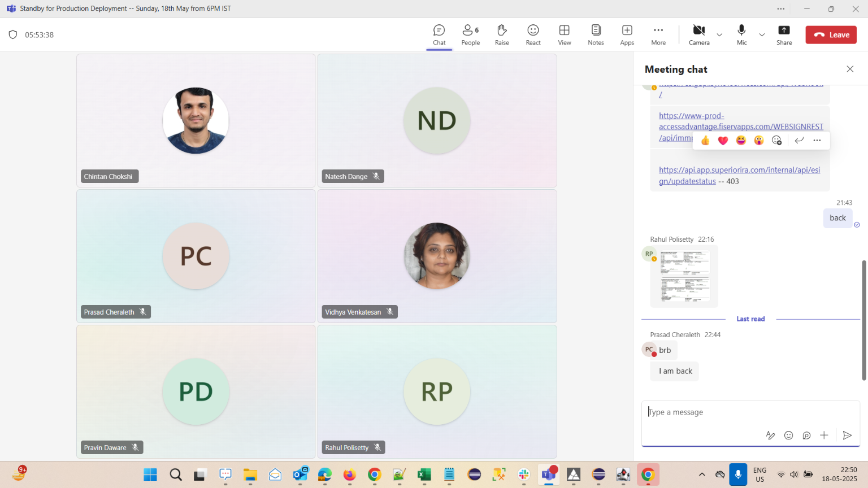This screenshot has height=488, width=868.
Task: Open the Teams title bar more options
Action: (x=781, y=8)
